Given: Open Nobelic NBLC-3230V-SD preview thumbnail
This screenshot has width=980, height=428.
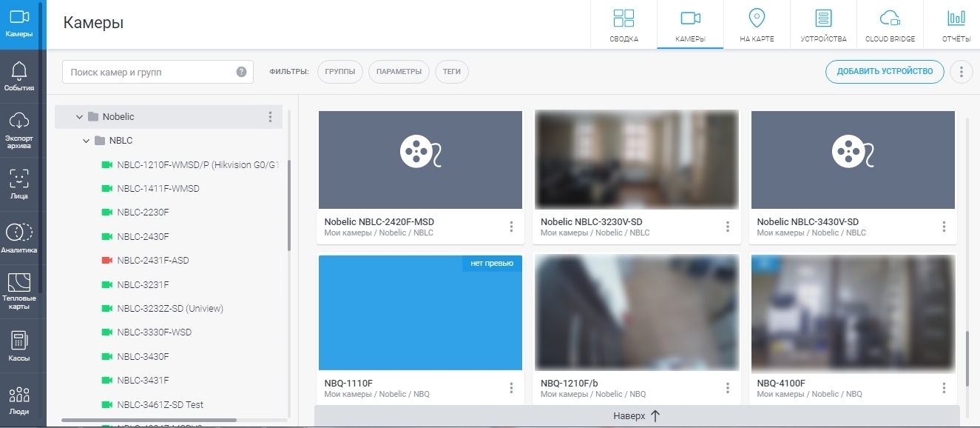Looking at the screenshot, I should 636,160.
